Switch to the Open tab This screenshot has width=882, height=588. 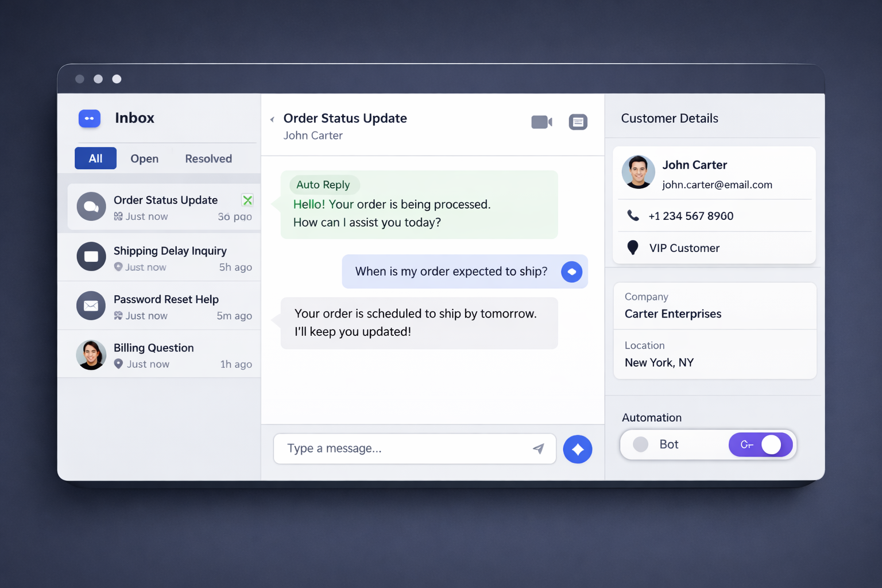[x=144, y=158]
